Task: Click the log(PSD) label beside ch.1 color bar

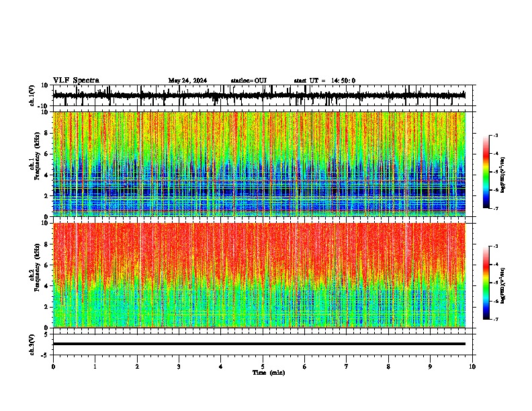Action: [x=502, y=175]
